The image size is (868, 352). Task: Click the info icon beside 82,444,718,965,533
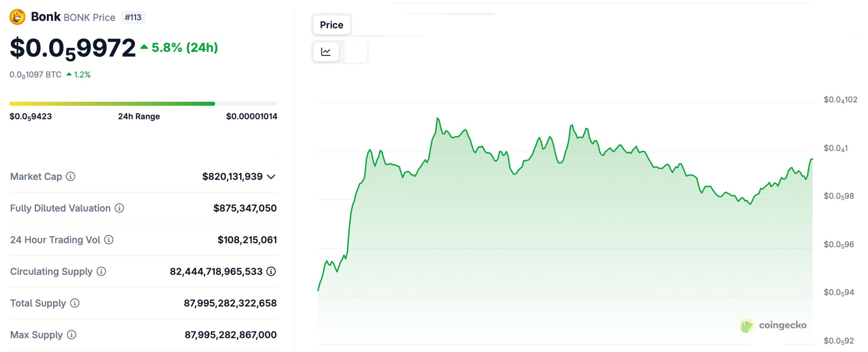point(270,271)
